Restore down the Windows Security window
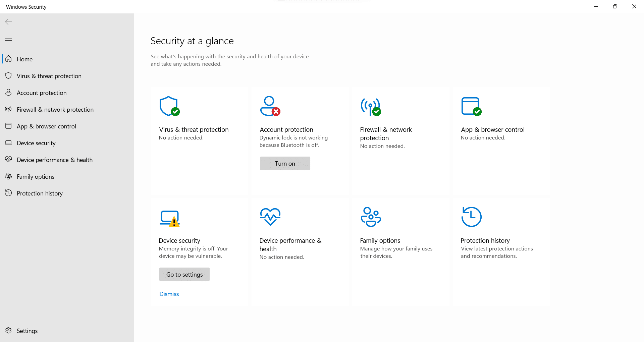The image size is (644, 342). (615, 6)
